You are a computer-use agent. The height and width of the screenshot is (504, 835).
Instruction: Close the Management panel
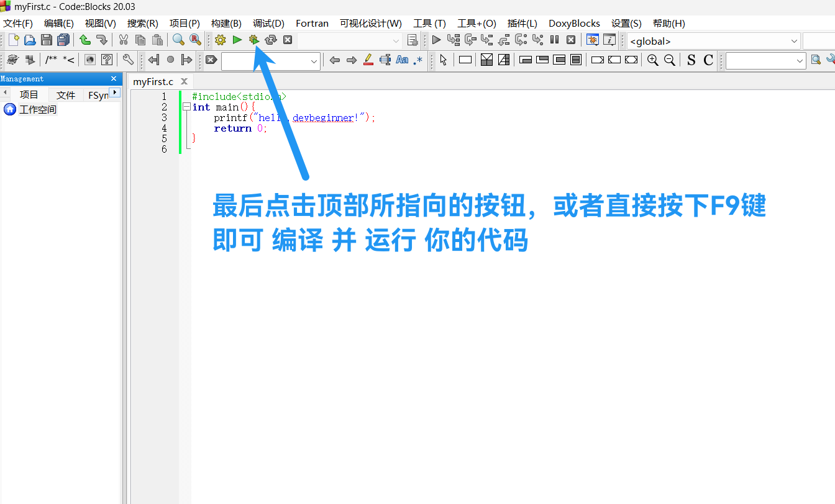(x=114, y=79)
